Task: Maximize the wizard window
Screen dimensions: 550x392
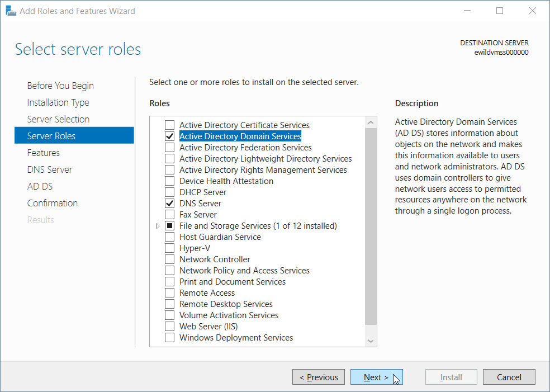Action: point(500,11)
